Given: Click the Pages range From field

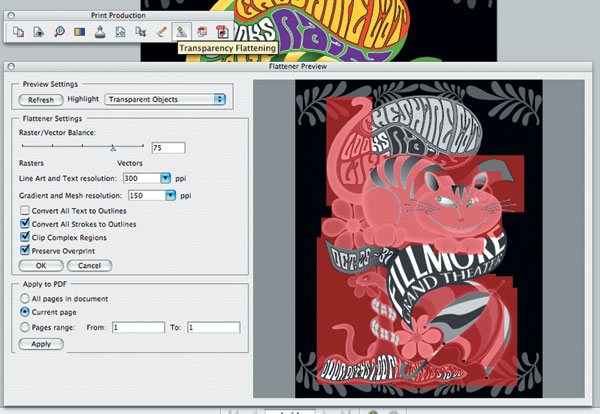Looking at the screenshot, I should click(138, 328).
